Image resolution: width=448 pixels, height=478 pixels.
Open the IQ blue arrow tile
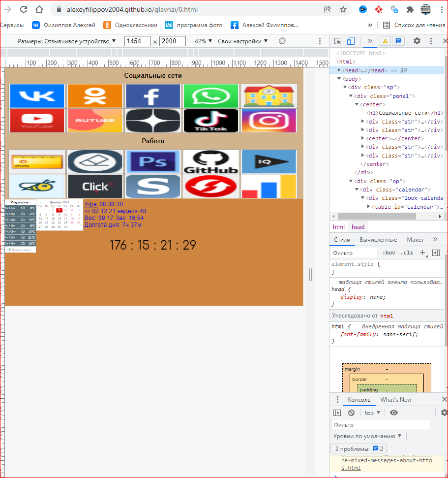coord(269,161)
